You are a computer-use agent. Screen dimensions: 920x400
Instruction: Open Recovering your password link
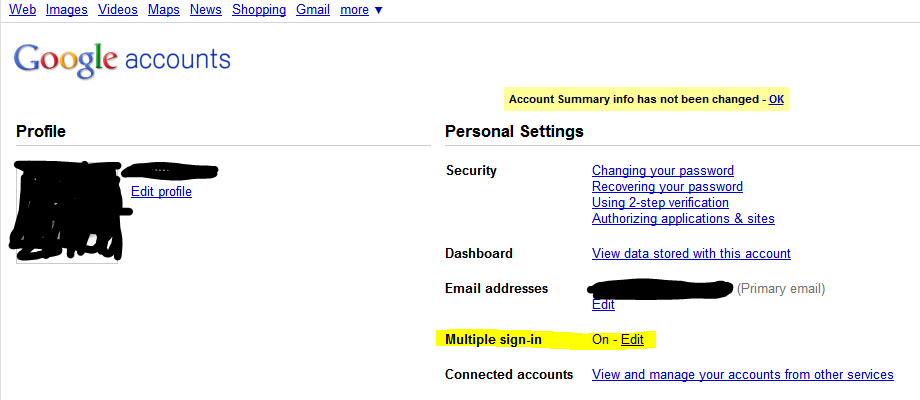[667, 187]
